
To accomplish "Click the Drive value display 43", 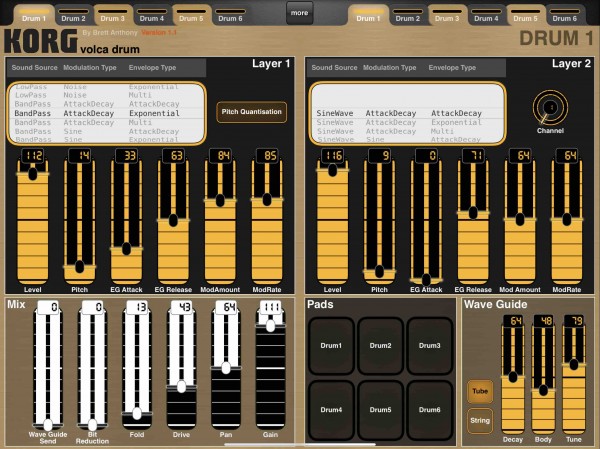I will pyautogui.click(x=181, y=307).
